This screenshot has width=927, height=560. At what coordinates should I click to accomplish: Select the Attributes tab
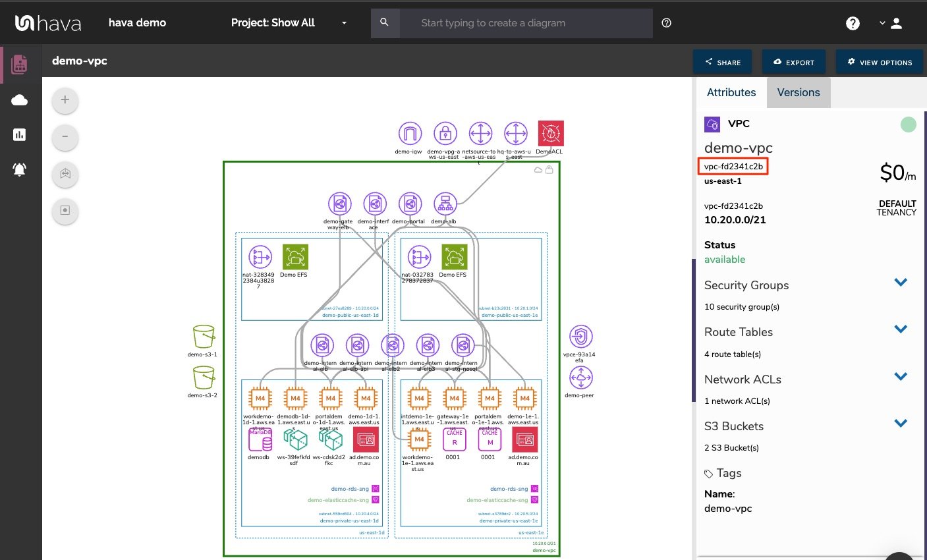731,92
